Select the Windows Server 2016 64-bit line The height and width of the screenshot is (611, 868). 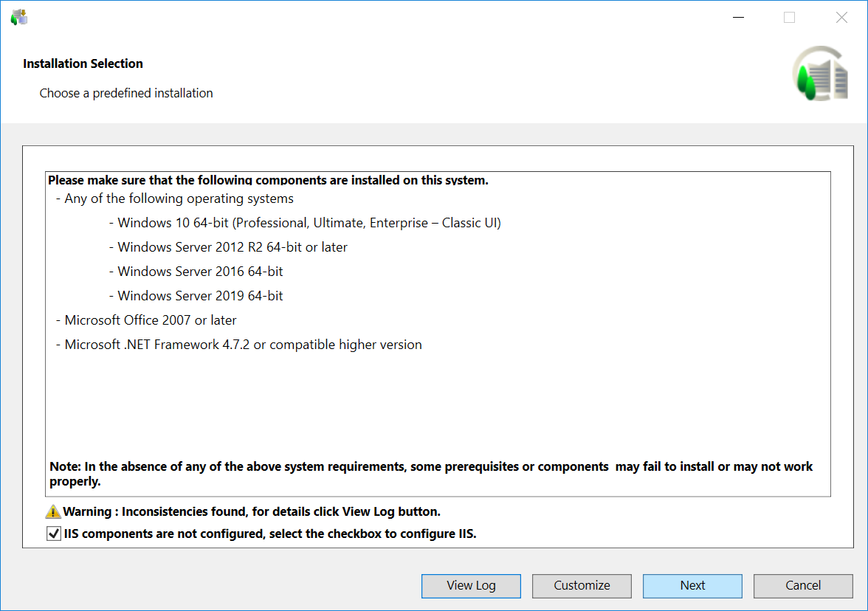pyautogui.click(x=200, y=272)
